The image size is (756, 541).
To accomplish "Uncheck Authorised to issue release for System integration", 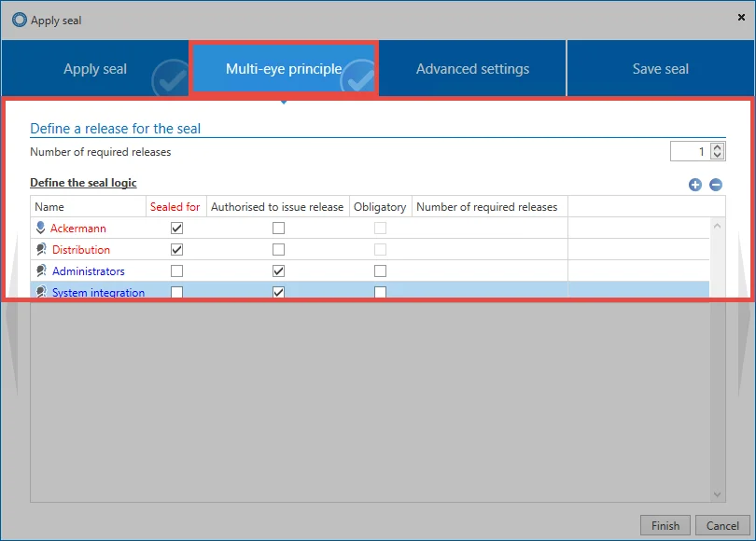I will (x=279, y=292).
